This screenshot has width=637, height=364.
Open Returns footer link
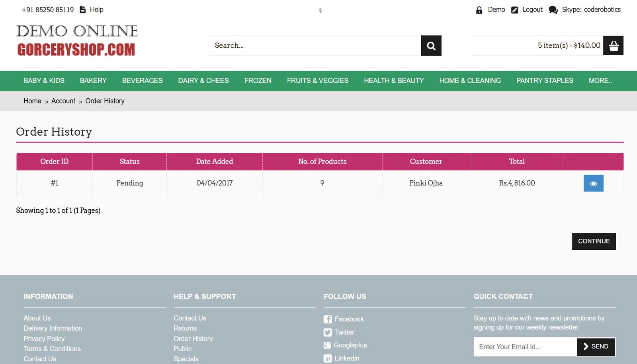click(x=185, y=328)
